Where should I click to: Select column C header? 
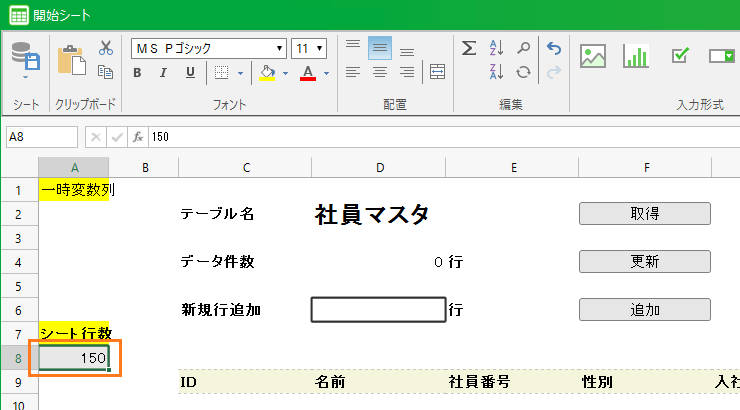coord(245,167)
